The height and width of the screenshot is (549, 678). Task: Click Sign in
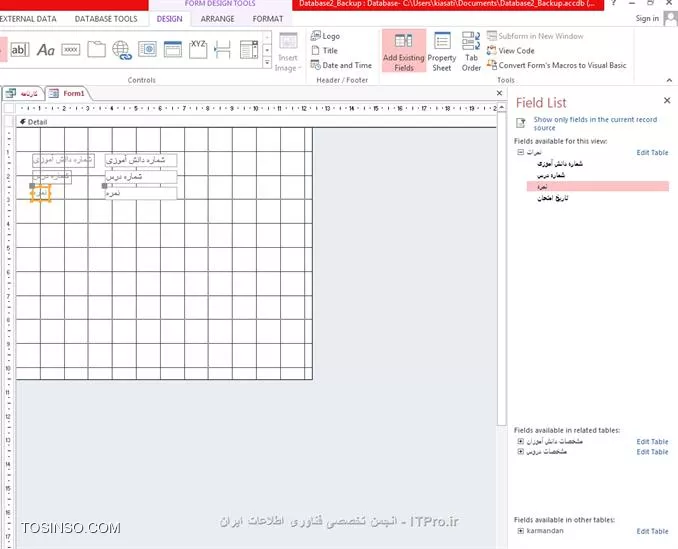point(647,19)
